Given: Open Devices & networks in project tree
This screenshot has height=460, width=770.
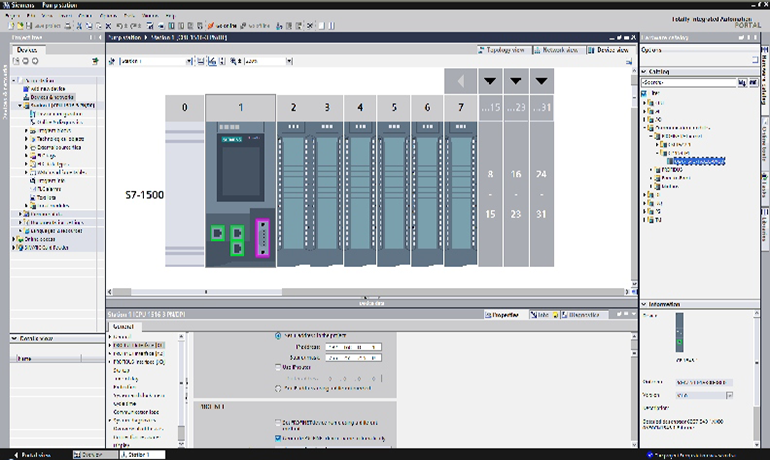Looking at the screenshot, I should 45,96.
